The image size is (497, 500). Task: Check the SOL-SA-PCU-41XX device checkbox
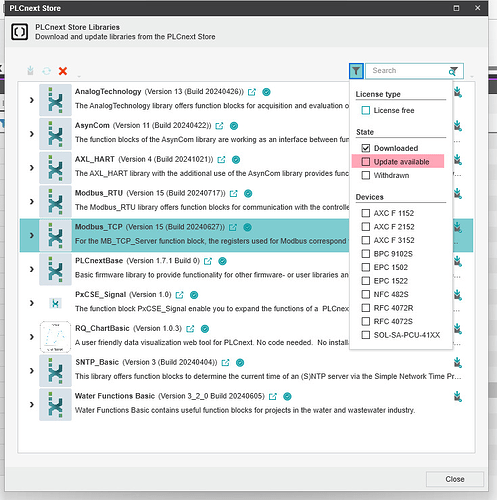[x=366, y=335]
